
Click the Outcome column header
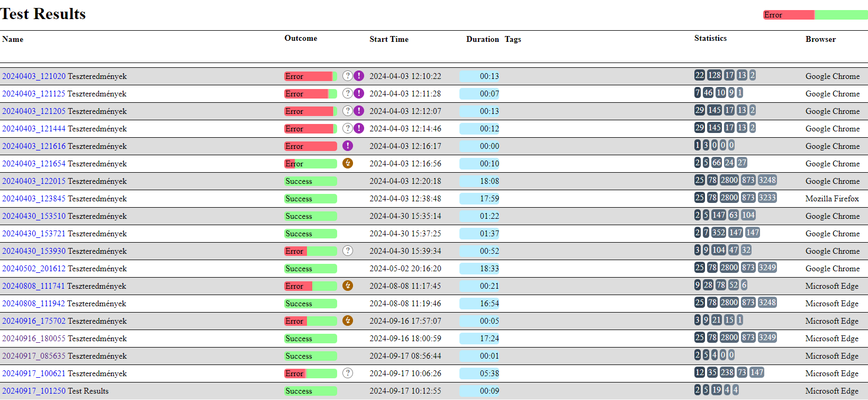click(301, 38)
